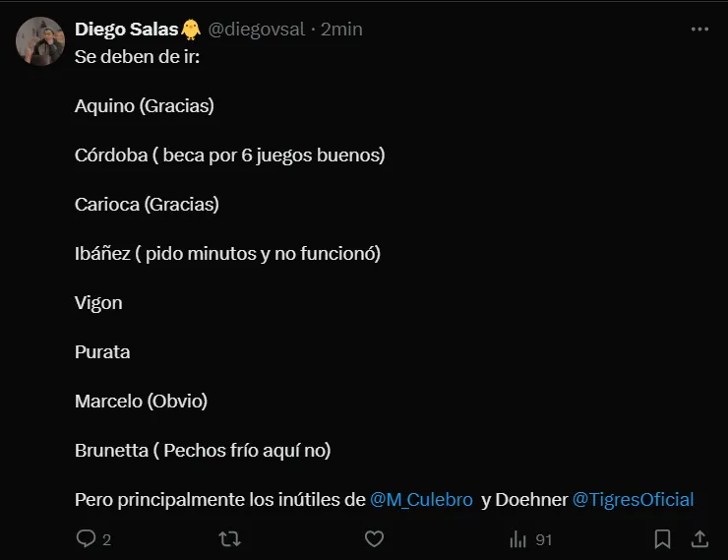The width and height of the screenshot is (728, 560).
Task: Like the tweet with the heart icon
Action: point(374,538)
